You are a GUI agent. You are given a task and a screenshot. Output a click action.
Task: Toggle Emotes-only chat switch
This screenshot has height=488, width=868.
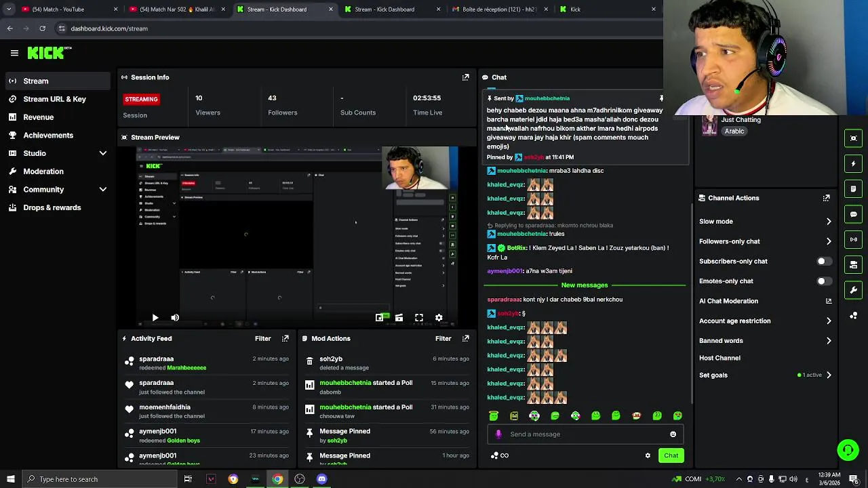pos(823,281)
